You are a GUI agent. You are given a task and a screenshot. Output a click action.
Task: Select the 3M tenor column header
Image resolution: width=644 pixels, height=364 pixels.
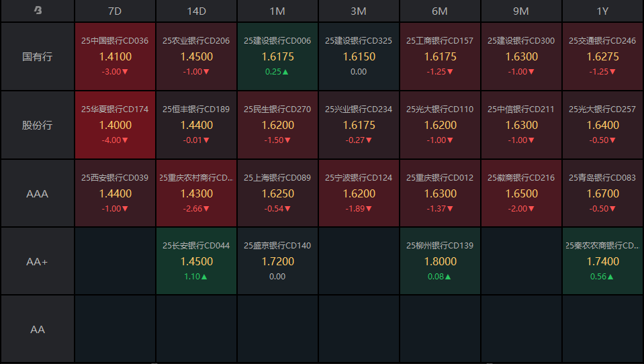coord(359,11)
